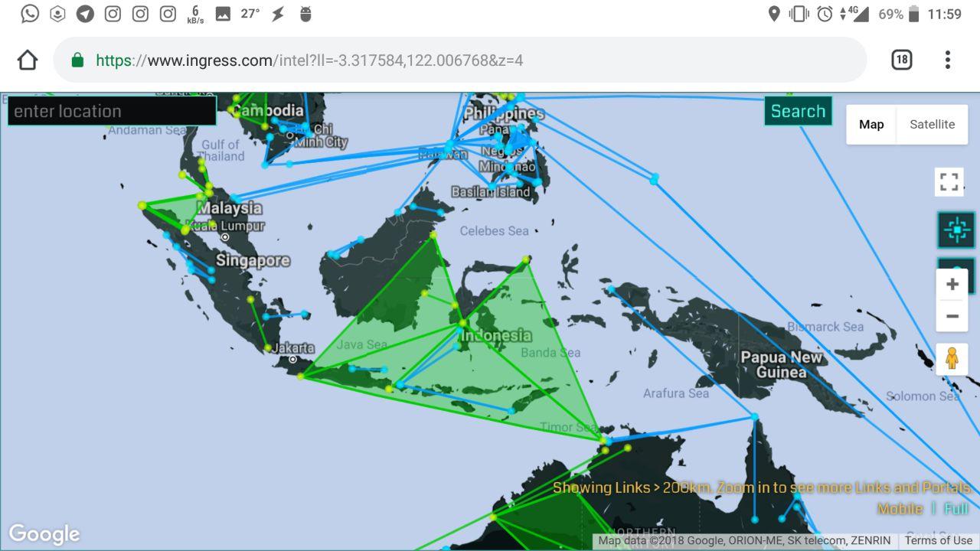This screenshot has height=551, width=980.
Task: Open Chrome's three-dot overflow menu
Action: coord(948,60)
